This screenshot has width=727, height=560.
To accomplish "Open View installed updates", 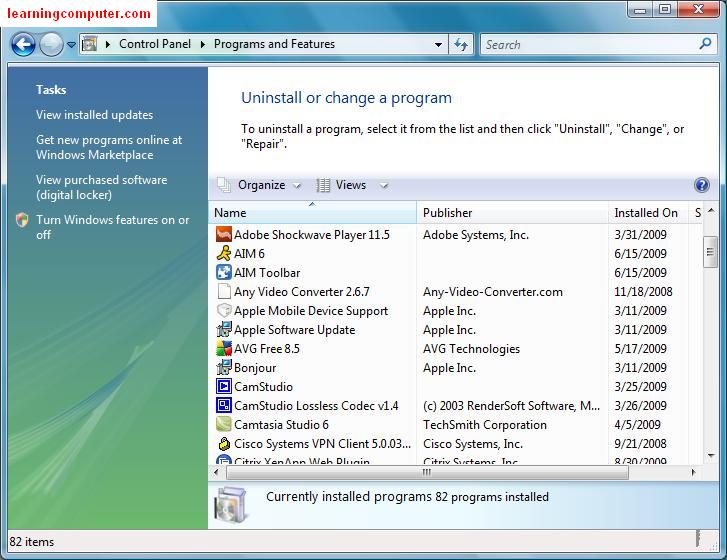I will (95, 115).
